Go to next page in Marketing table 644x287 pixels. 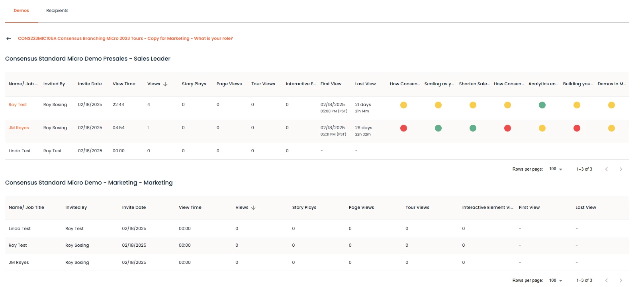point(621,281)
